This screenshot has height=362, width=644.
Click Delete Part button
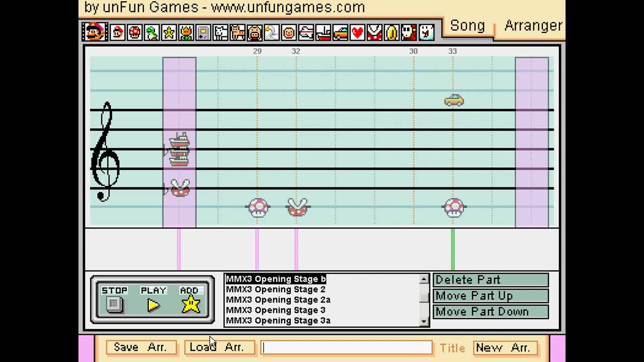click(x=491, y=280)
